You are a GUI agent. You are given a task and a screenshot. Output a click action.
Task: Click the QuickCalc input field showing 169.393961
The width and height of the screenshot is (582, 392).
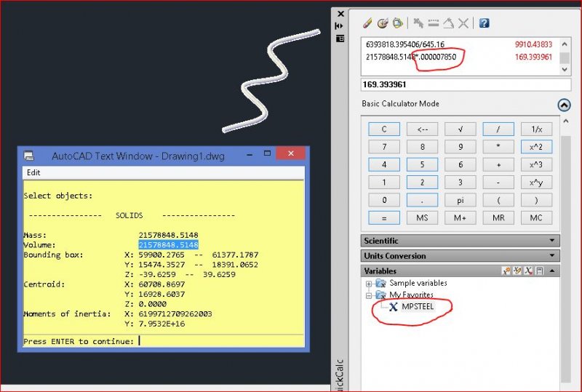(x=466, y=84)
